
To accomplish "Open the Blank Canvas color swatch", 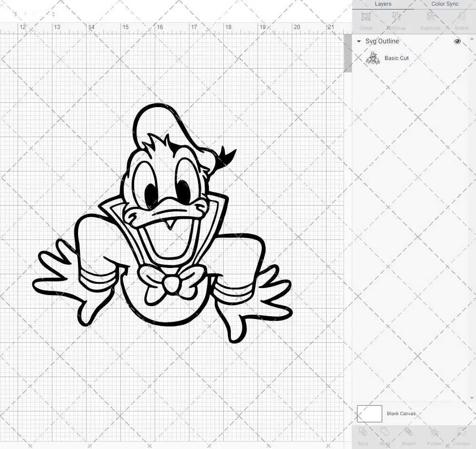I will click(369, 413).
